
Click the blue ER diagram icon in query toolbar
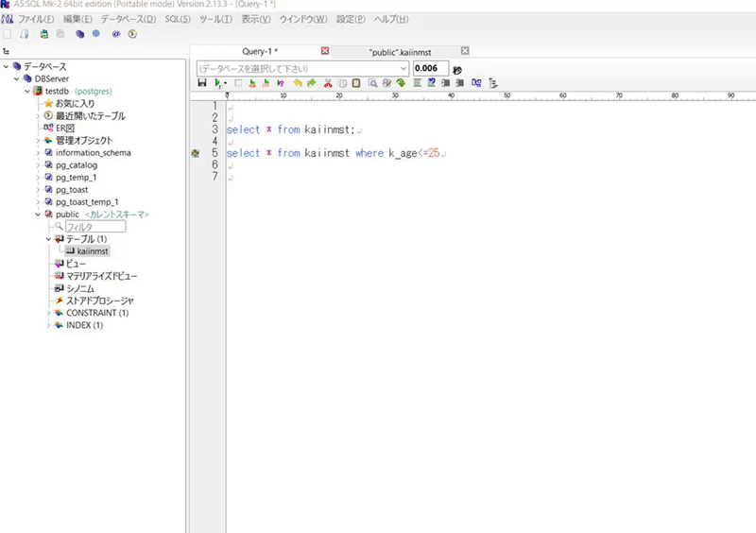tap(476, 83)
